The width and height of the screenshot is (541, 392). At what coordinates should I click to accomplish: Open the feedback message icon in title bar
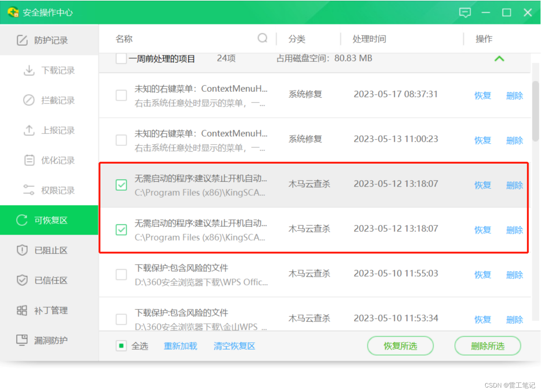(465, 13)
